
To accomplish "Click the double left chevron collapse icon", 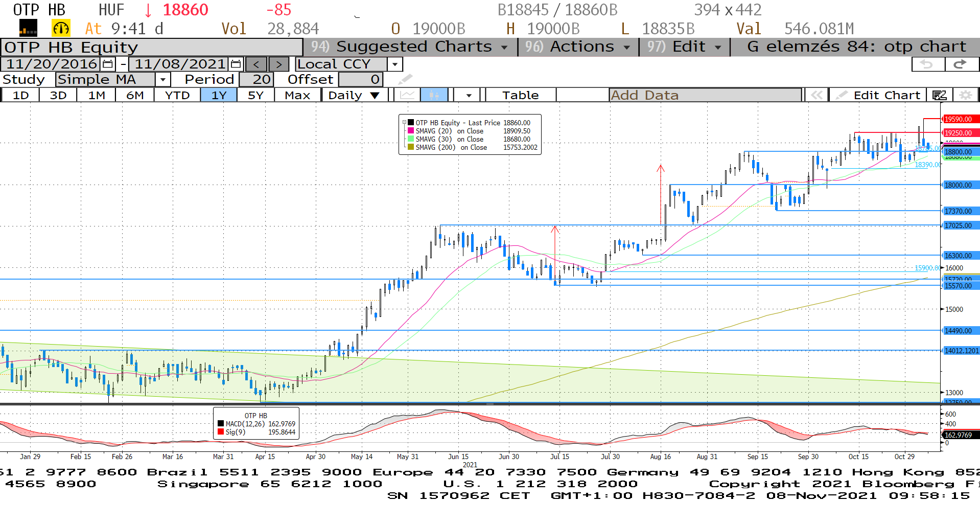I will click(816, 95).
